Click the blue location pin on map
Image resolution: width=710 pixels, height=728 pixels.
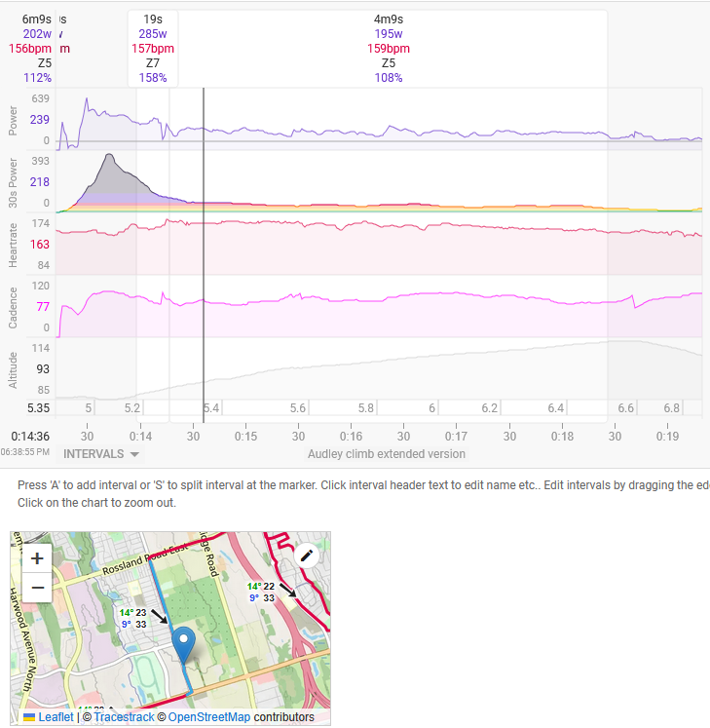pyautogui.click(x=184, y=645)
